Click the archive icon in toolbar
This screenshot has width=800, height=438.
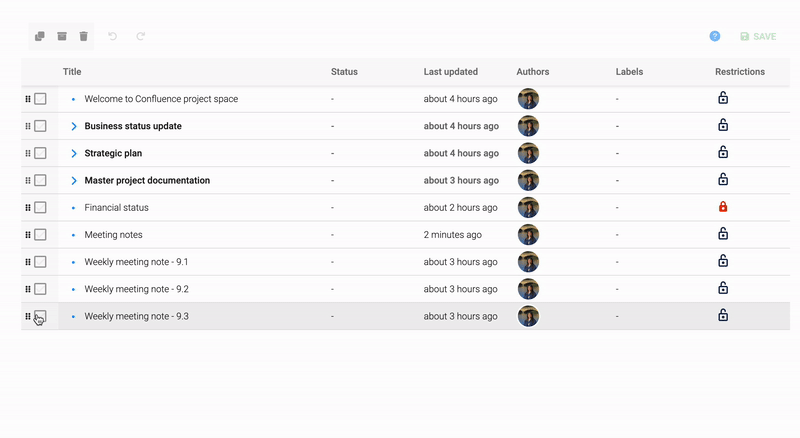pyautogui.click(x=62, y=36)
